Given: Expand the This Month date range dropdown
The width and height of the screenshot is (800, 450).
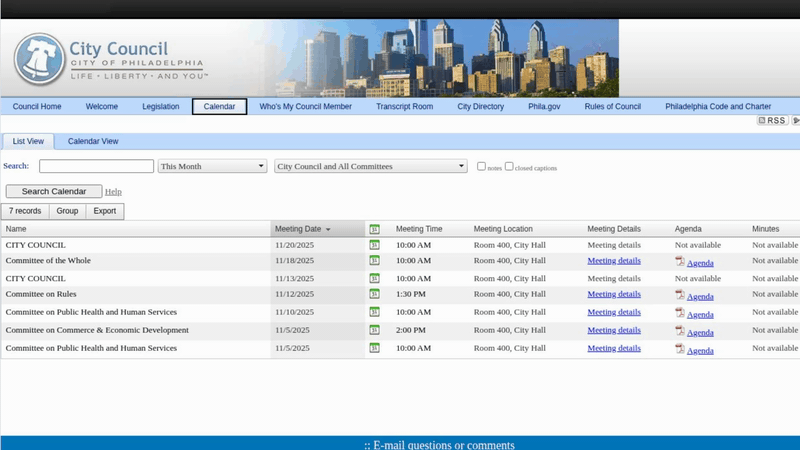Looking at the screenshot, I should pyautogui.click(x=212, y=167).
